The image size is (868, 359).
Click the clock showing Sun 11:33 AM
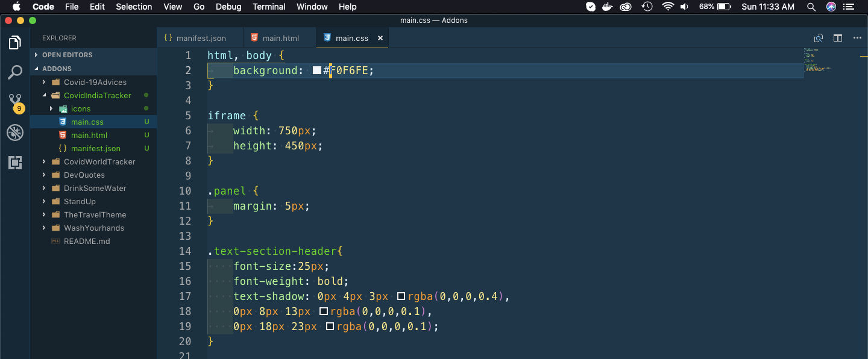pyautogui.click(x=768, y=7)
